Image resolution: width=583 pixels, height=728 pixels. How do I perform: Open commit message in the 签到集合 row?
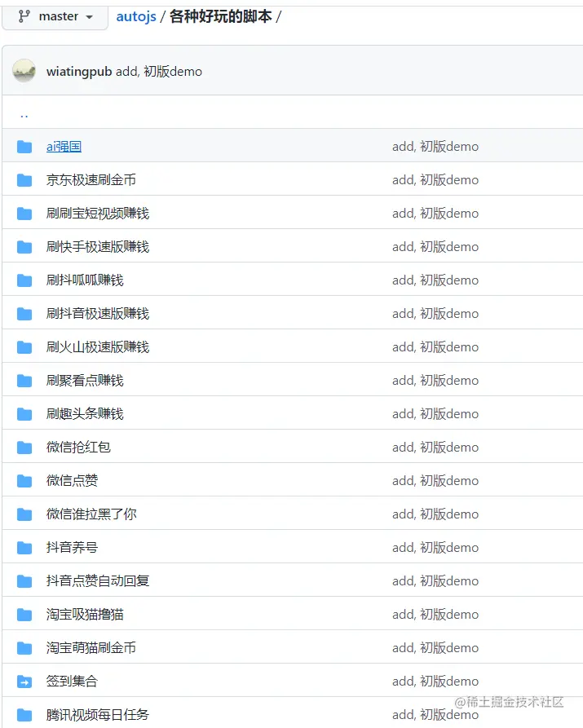pyautogui.click(x=435, y=682)
